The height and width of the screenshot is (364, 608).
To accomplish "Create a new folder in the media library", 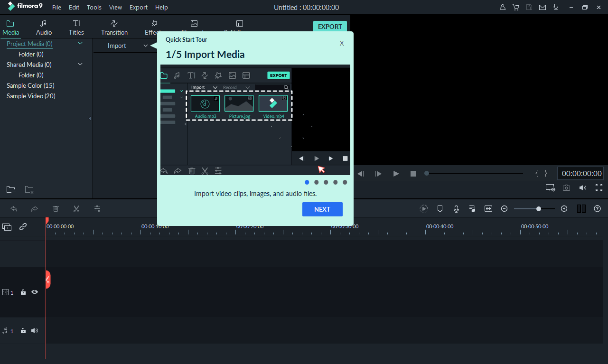I will (10, 189).
